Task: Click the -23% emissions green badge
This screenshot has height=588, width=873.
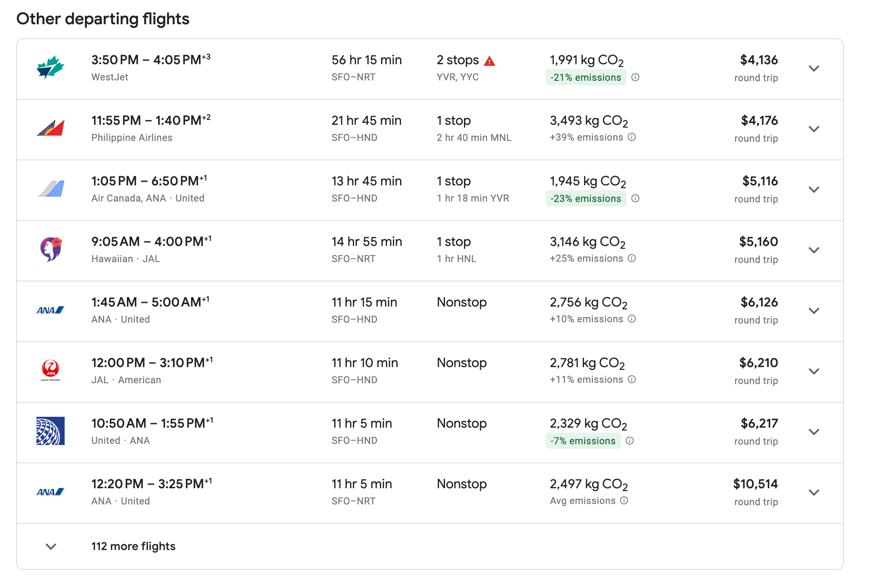Action: tap(586, 199)
